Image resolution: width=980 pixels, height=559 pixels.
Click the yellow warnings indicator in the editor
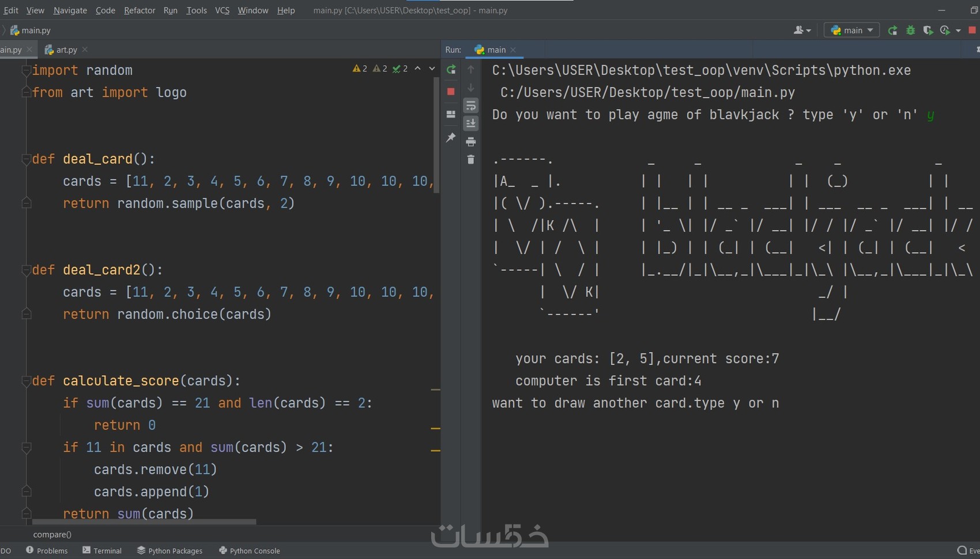[x=360, y=69]
